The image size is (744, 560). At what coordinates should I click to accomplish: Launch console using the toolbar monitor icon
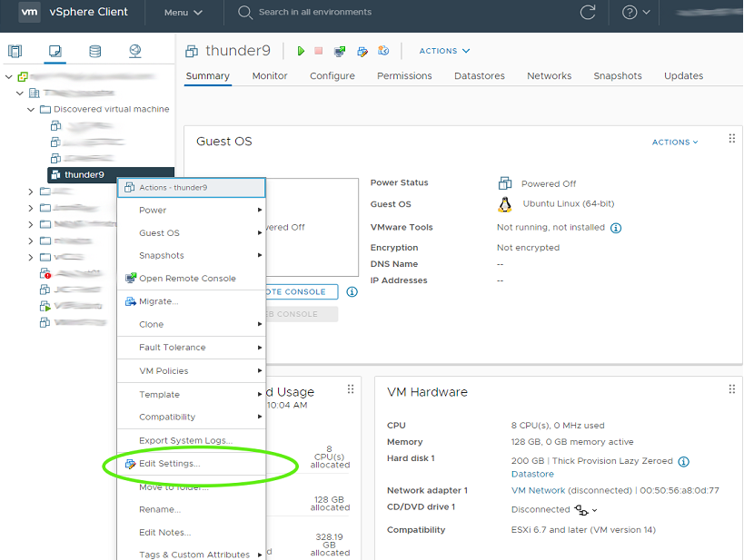(x=340, y=51)
